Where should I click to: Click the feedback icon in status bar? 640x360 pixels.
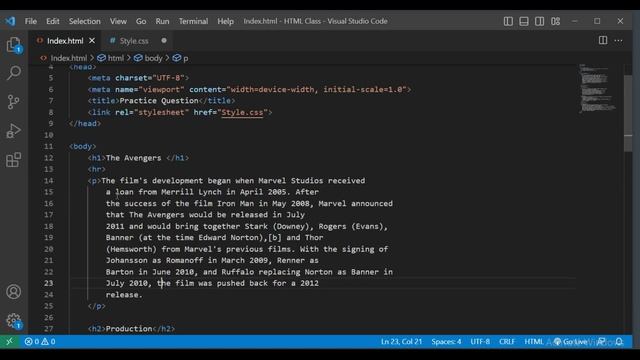tap(602, 342)
